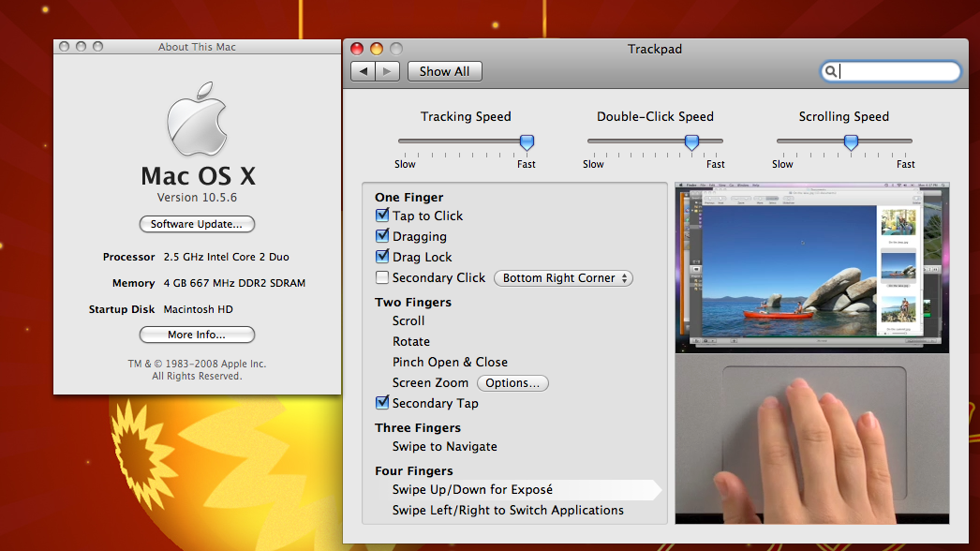
Task: Enable the Secondary Click checkbox
Action: 382,277
